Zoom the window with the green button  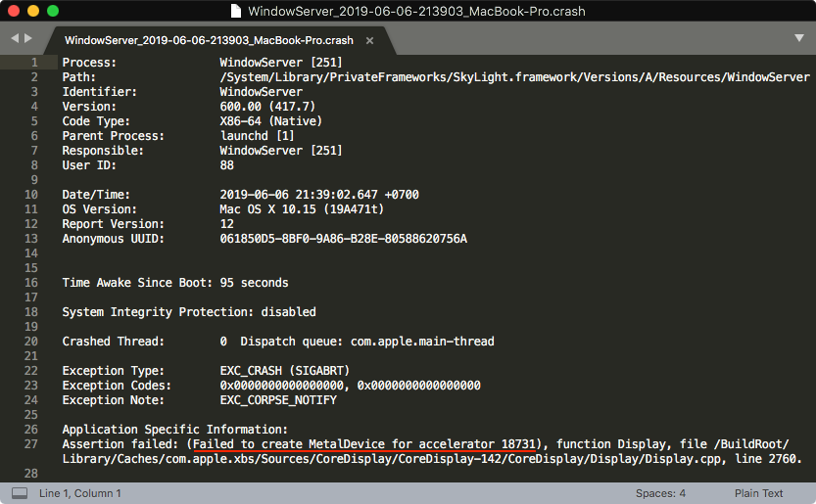(53, 11)
